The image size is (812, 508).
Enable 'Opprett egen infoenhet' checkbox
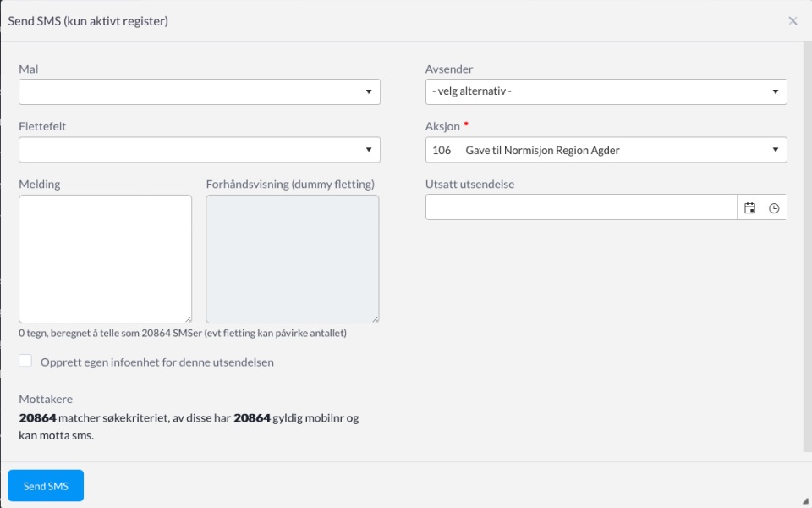pyautogui.click(x=25, y=361)
